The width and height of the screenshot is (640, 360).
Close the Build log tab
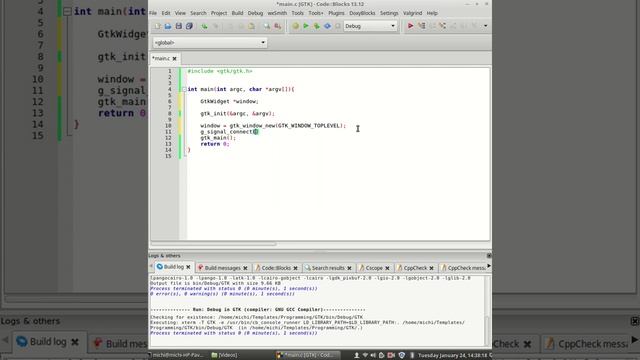click(188, 267)
